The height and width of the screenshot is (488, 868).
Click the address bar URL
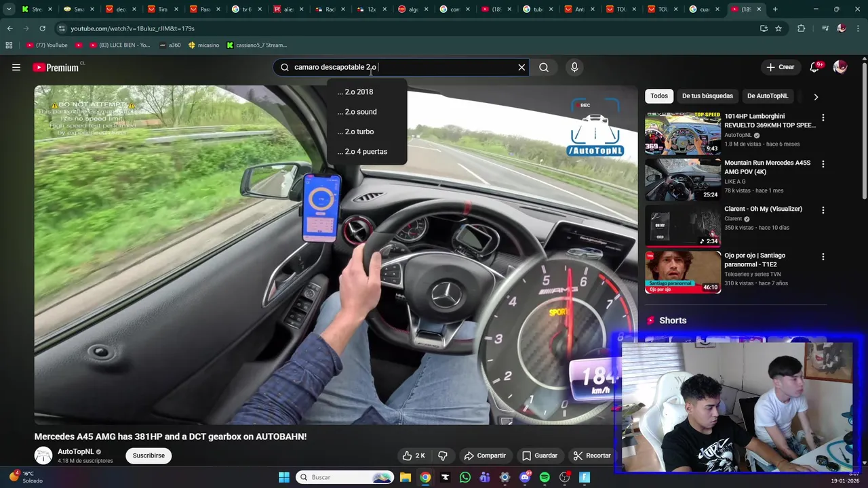(132, 28)
